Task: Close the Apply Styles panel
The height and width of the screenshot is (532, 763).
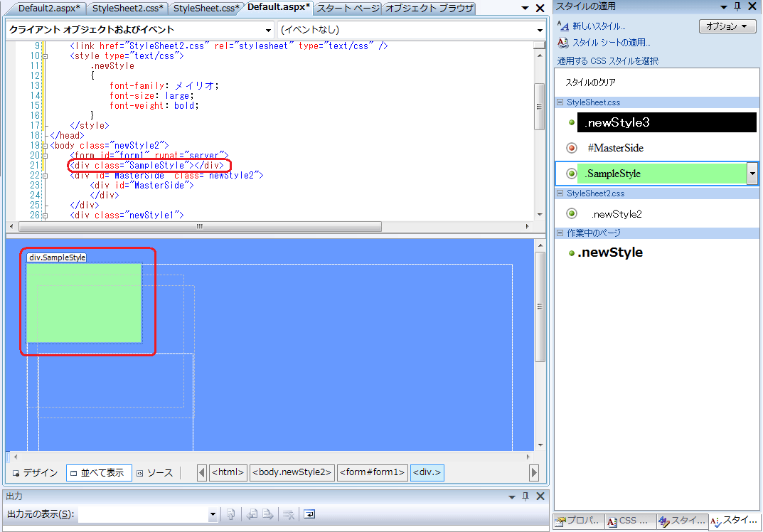Action: [752, 6]
